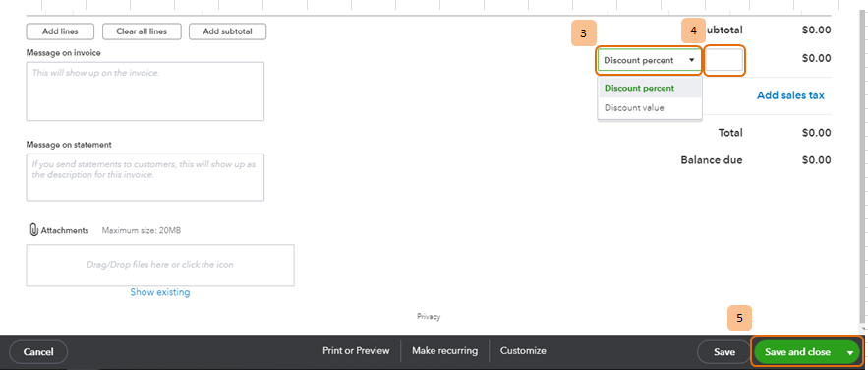Click the Save and close button
The image size is (868, 370).
797,352
